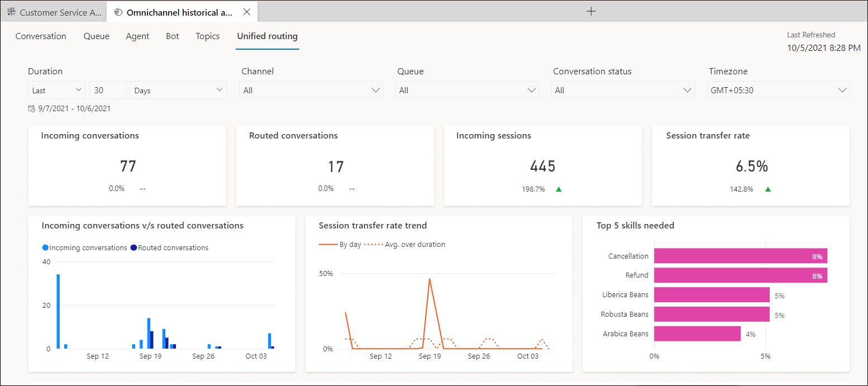Select the Unified routing tab
The height and width of the screenshot is (386, 868).
[x=267, y=36]
